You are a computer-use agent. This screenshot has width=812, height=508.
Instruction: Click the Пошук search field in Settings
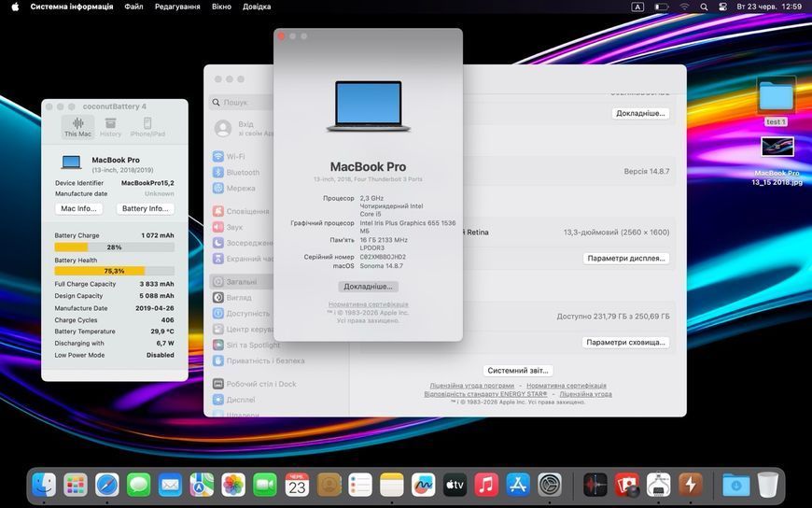242,102
